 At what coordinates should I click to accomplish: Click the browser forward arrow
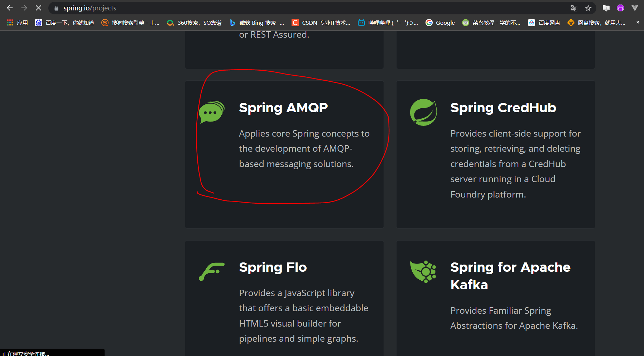[24, 8]
